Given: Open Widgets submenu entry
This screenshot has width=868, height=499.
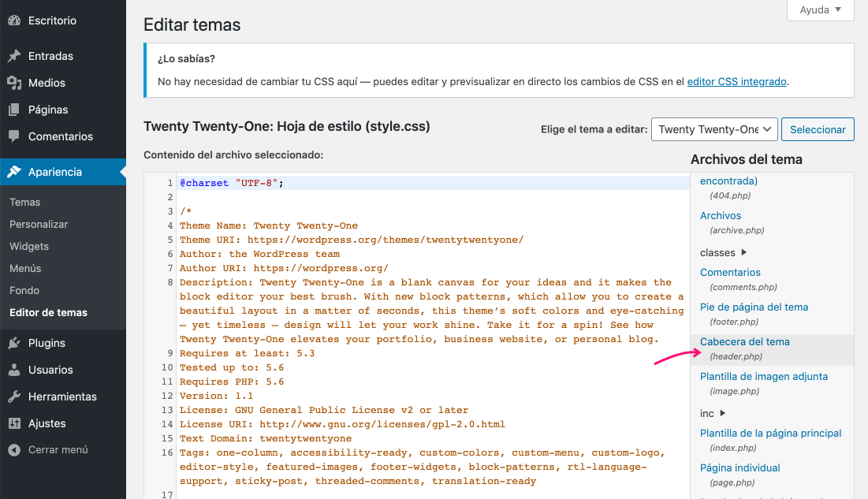Looking at the screenshot, I should [29, 247].
